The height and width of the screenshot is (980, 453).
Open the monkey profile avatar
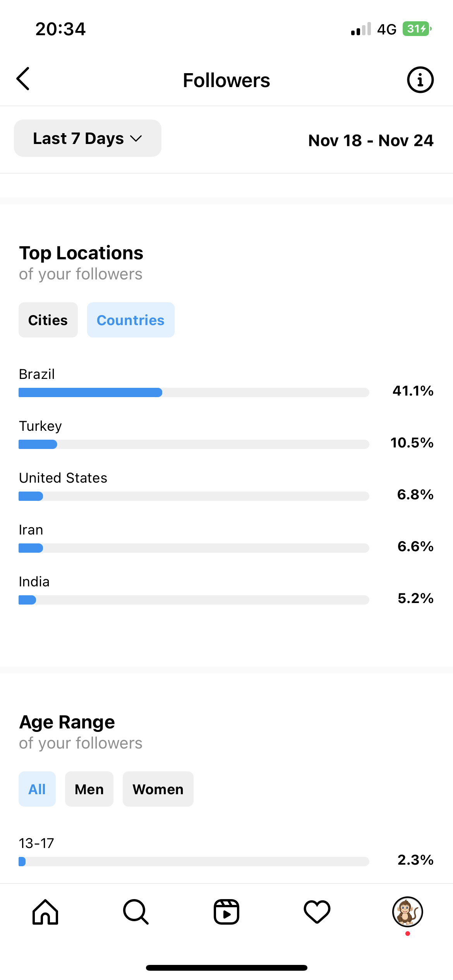click(x=407, y=912)
